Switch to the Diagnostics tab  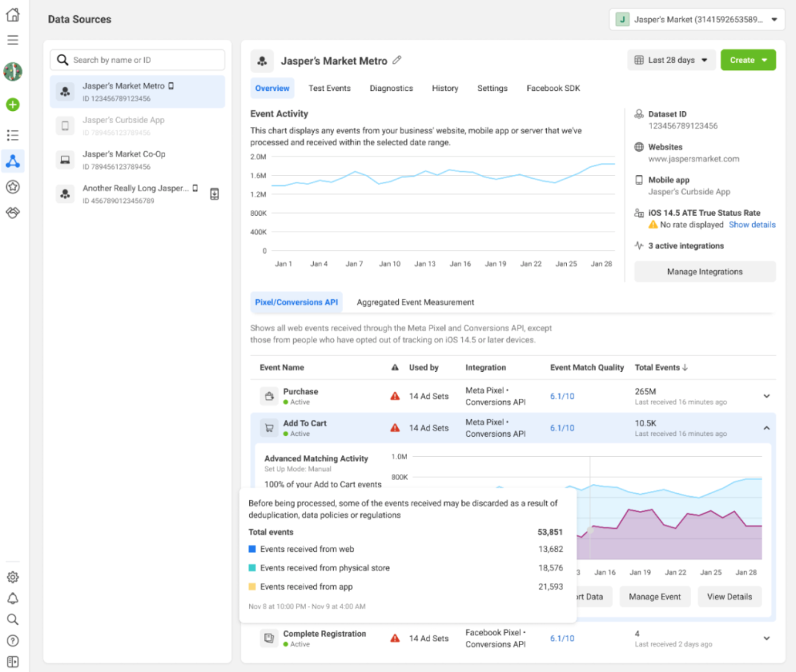coord(391,88)
